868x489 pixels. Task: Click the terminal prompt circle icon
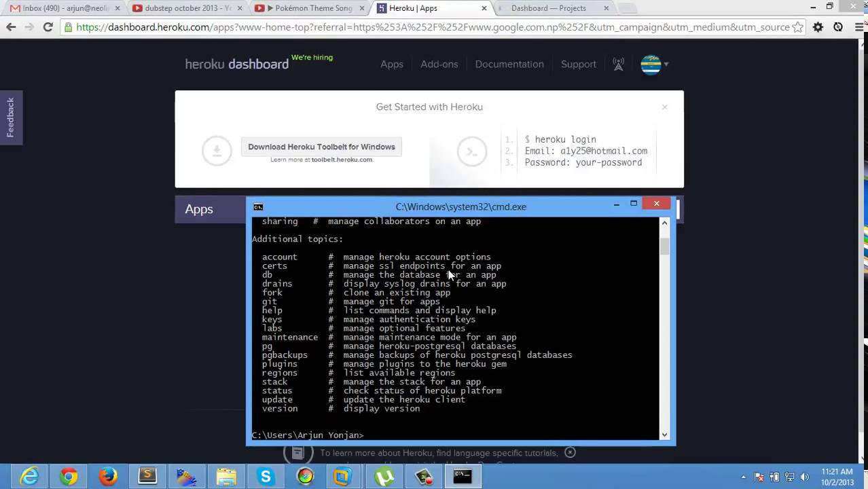[472, 151]
